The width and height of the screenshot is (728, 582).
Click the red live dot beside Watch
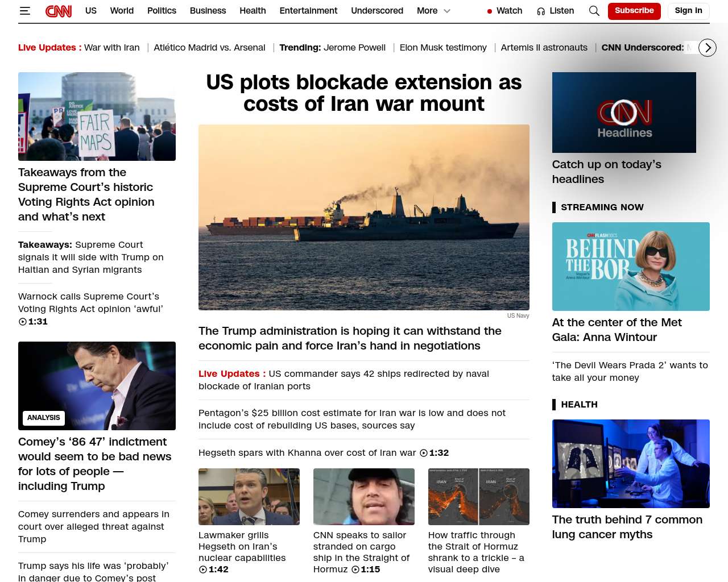490,11
